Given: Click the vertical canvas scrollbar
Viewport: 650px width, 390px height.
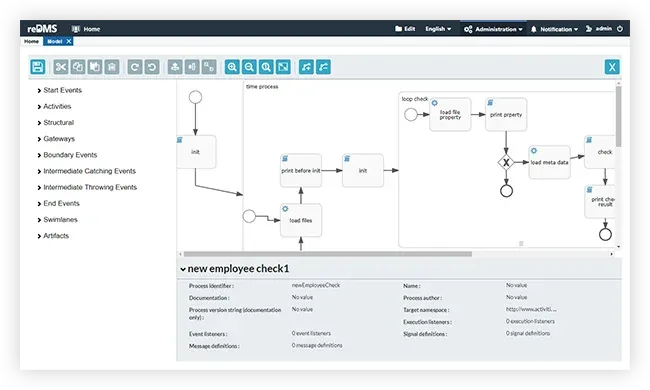Looking at the screenshot, I should coord(618,116).
